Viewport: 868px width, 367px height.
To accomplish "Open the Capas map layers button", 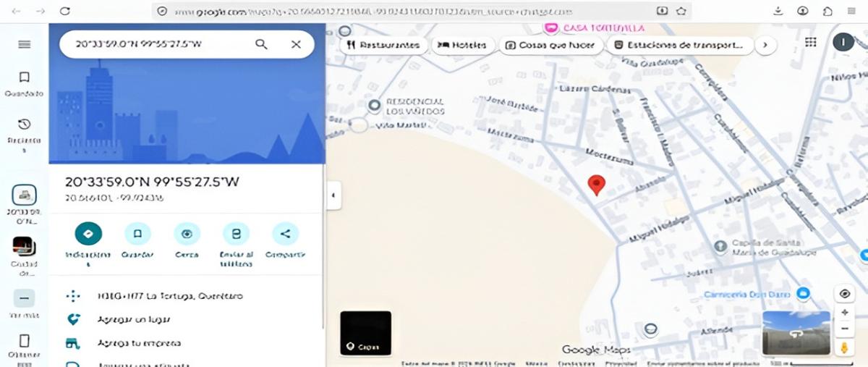I will pyautogui.click(x=365, y=333).
